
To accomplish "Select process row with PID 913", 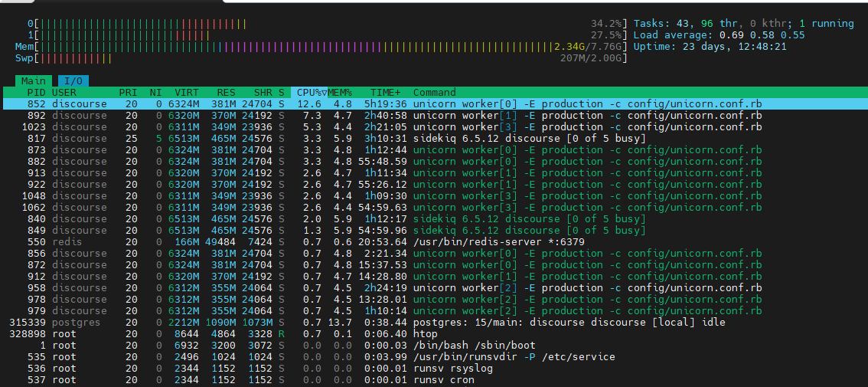I will [434, 173].
